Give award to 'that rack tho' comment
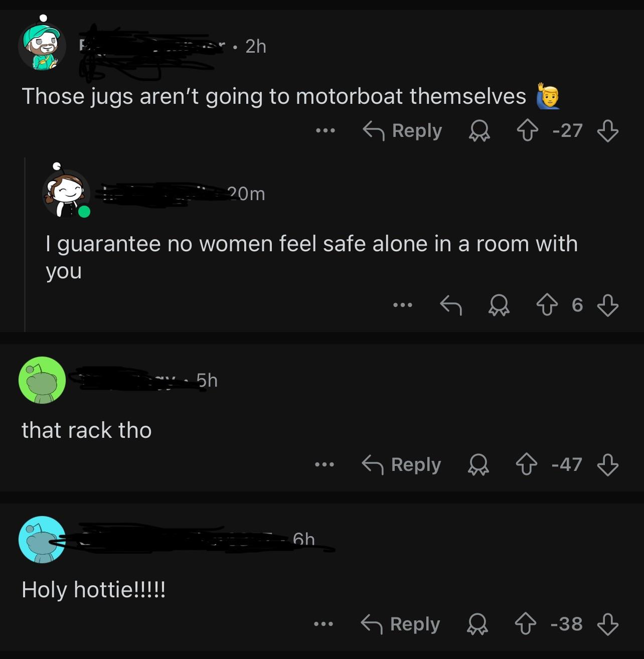644x659 pixels. 478,465
